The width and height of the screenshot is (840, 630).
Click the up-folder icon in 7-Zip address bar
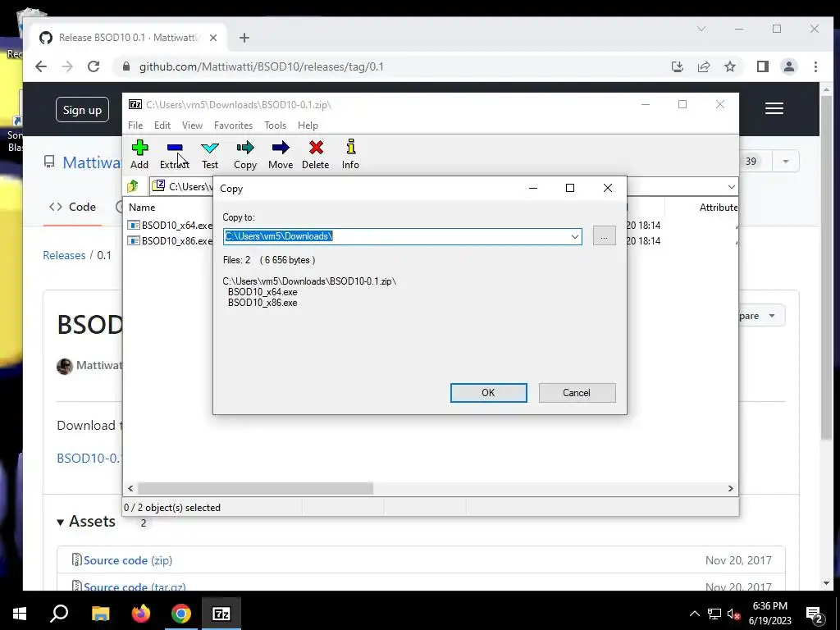[x=133, y=186]
